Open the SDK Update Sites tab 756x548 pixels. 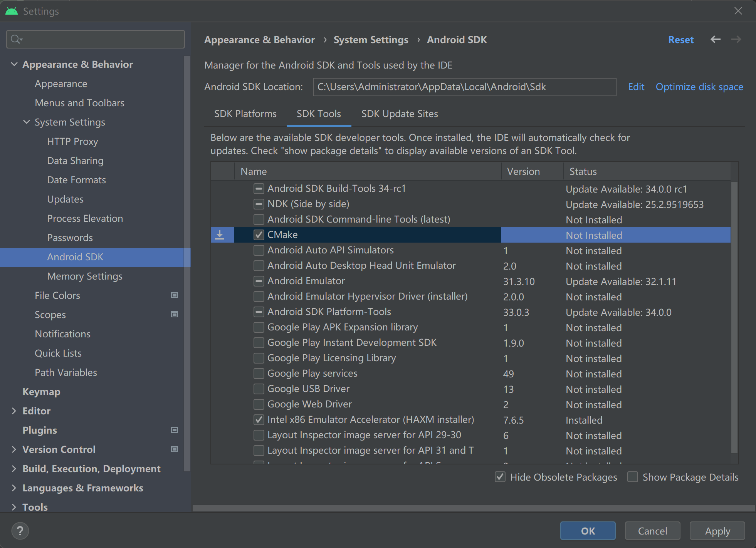coord(399,114)
